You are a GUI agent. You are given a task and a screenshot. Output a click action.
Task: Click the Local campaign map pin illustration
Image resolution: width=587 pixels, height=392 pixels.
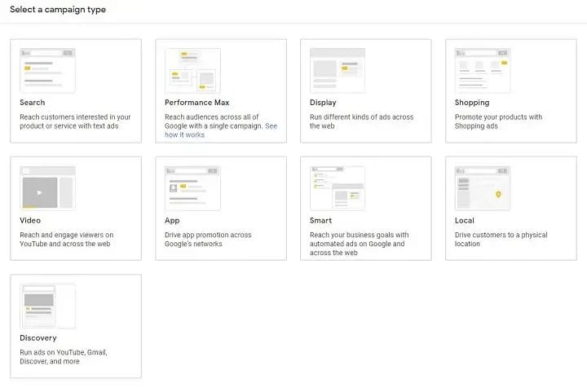point(483,188)
